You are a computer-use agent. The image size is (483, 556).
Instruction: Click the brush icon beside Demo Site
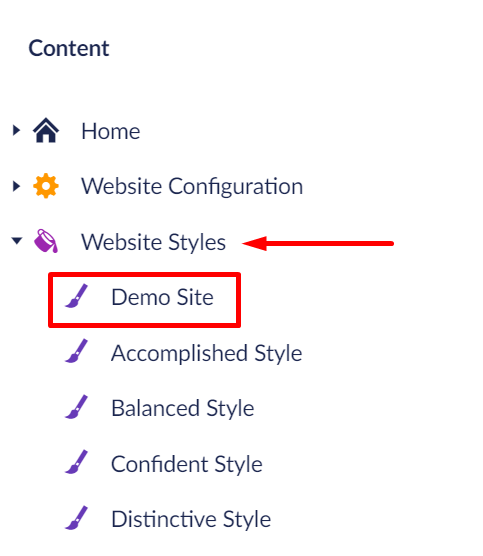(x=76, y=296)
